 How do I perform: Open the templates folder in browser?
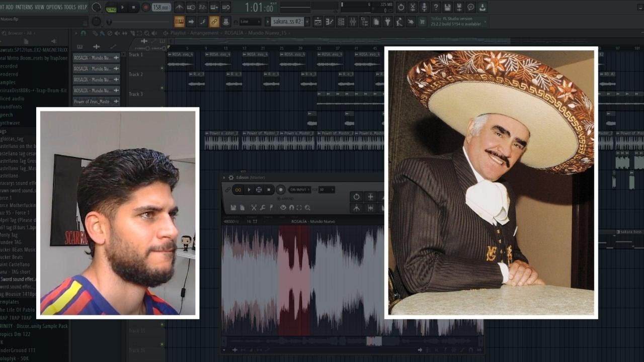click(x=10, y=302)
